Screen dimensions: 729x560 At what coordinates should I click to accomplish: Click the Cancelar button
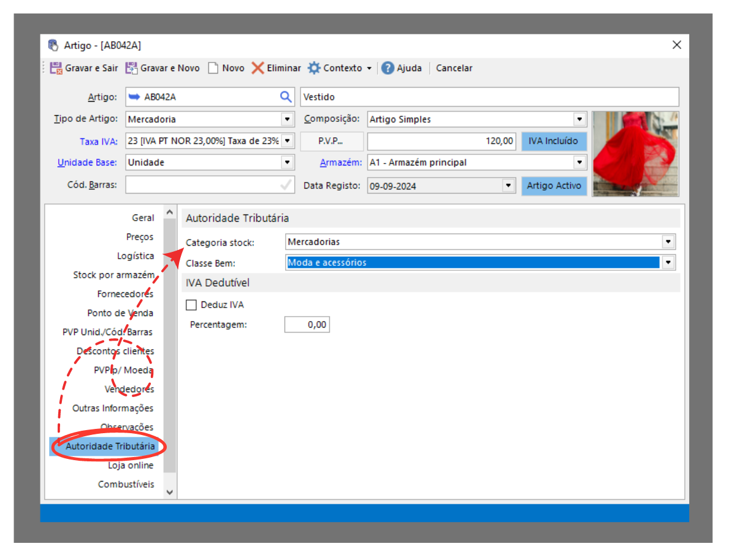454,68
